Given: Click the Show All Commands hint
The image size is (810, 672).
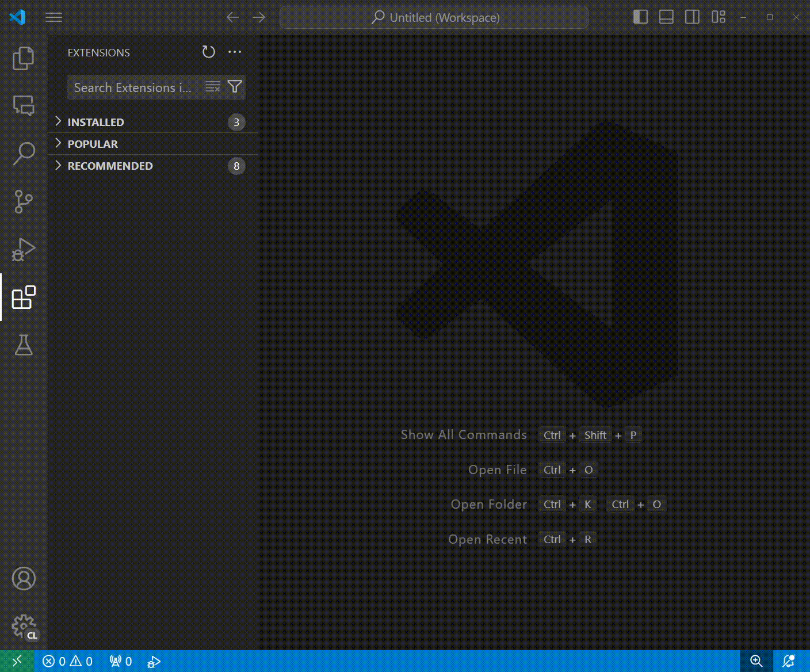Looking at the screenshot, I should 464,434.
